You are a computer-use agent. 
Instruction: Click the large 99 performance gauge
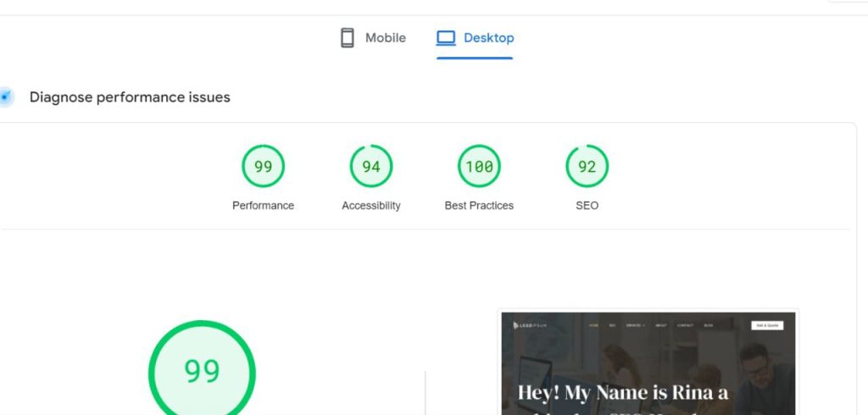tap(202, 371)
